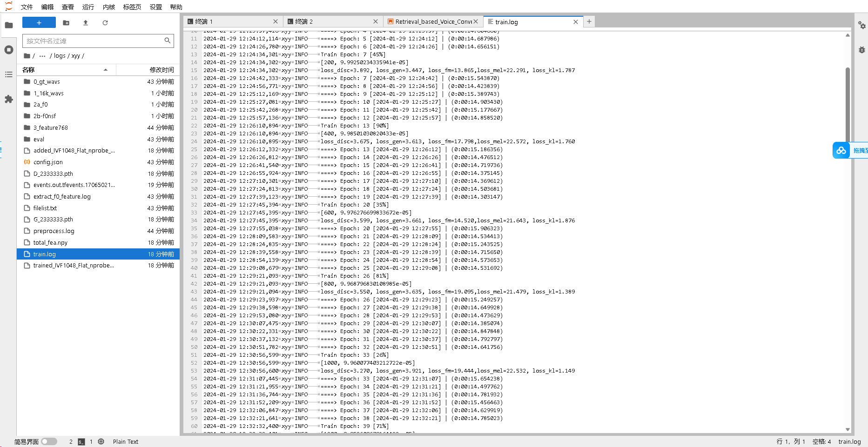The width and height of the screenshot is (868, 447).
Task: Select the 2b-f0nsf folder
Action: coord(98,116)
